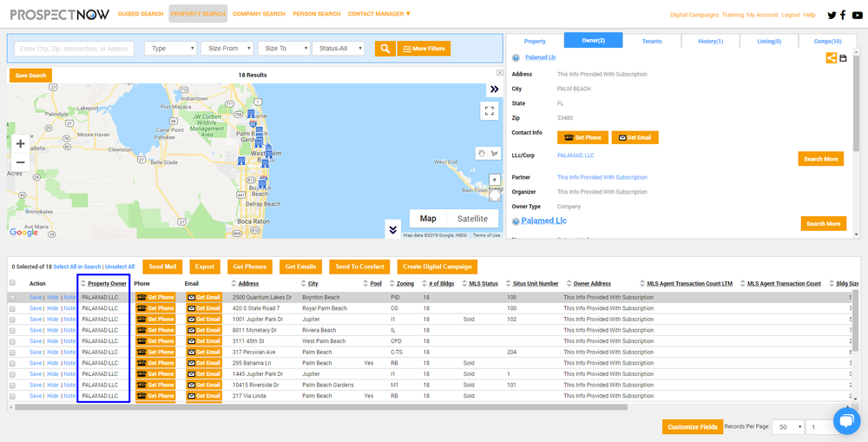
Task: Switch to the Tenants tab
Action: 652,41
